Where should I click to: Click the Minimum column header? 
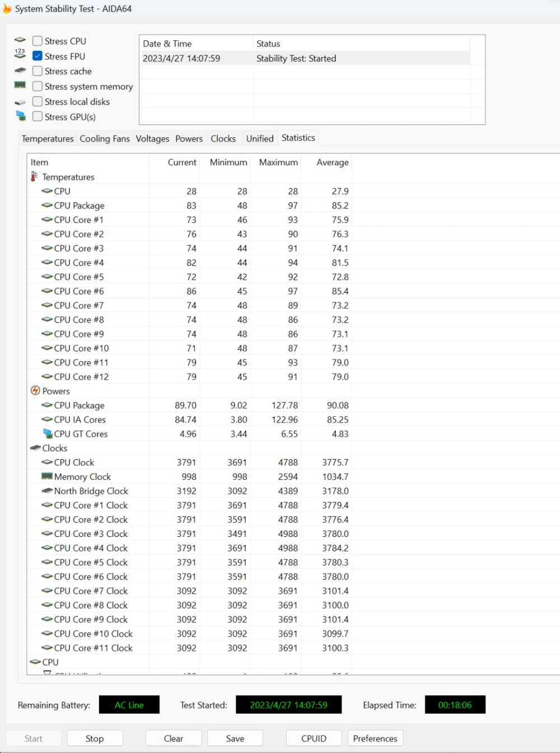point(225,162)
